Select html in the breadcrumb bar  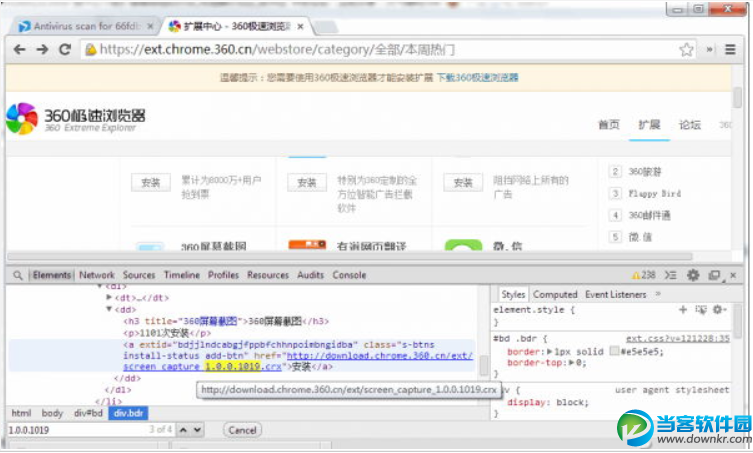click(x=21, y=413)
